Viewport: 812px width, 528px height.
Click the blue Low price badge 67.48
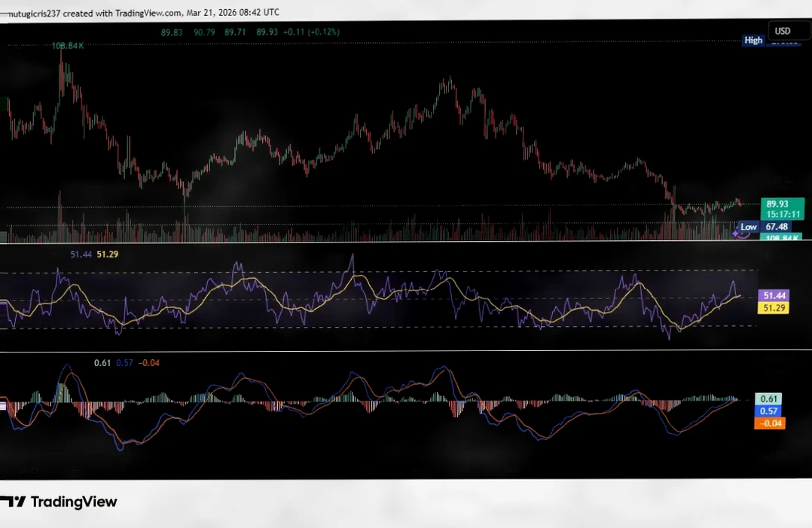(x=775, y=226)
